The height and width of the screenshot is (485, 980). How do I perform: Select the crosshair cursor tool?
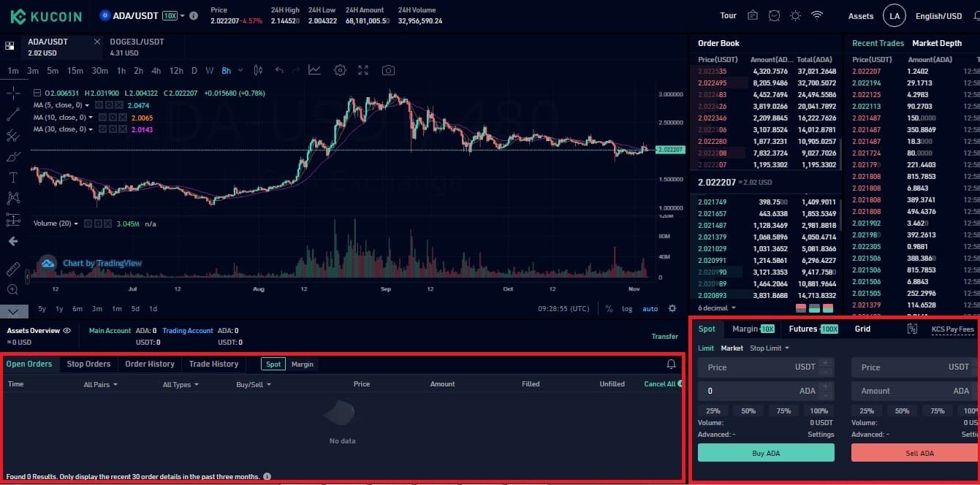point(13,93)
